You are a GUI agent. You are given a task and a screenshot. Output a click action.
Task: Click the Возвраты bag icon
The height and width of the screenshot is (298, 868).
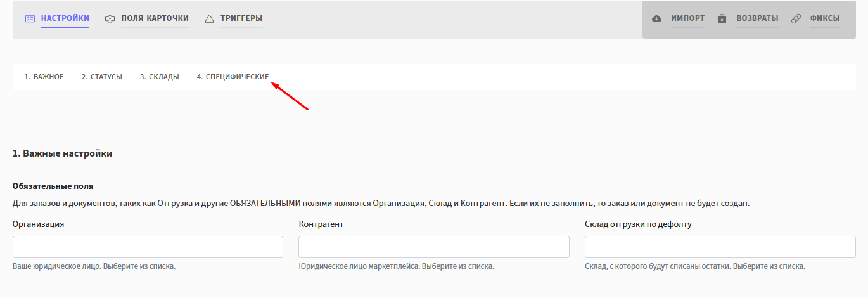point(722,19)
